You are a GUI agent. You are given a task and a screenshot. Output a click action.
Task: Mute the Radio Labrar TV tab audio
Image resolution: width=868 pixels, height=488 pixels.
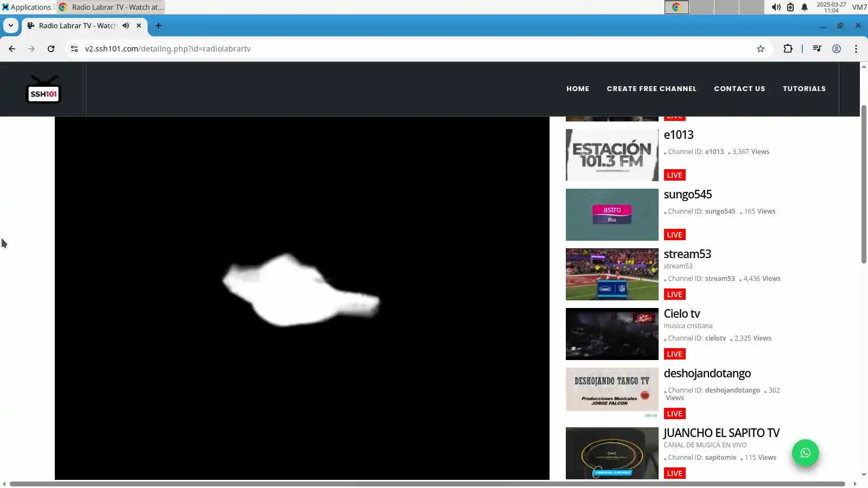click(126, 25)
